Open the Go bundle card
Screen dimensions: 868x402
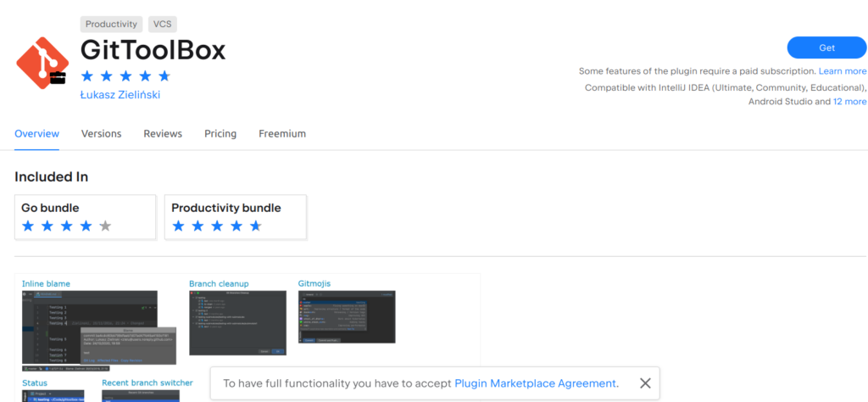[x=86, y=217]
